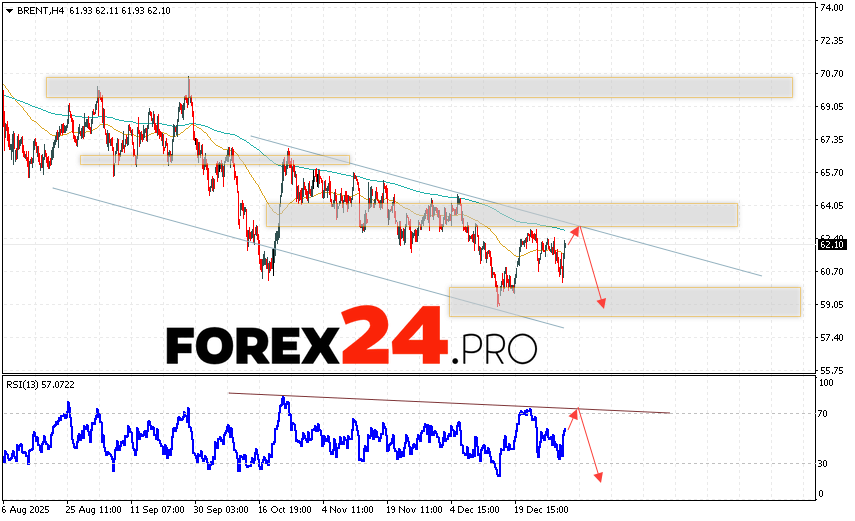Image resolution: width=855 pixels, height=521 pixels.
Task: Select the gray resistance zone near 64.05
Action: (500, 214)
